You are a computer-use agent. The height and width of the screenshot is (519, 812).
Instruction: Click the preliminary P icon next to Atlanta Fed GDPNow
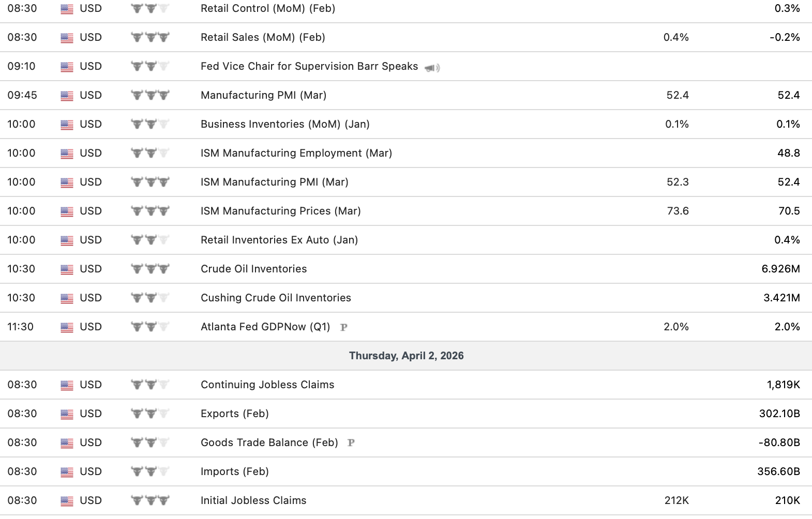tap(344, 327)
